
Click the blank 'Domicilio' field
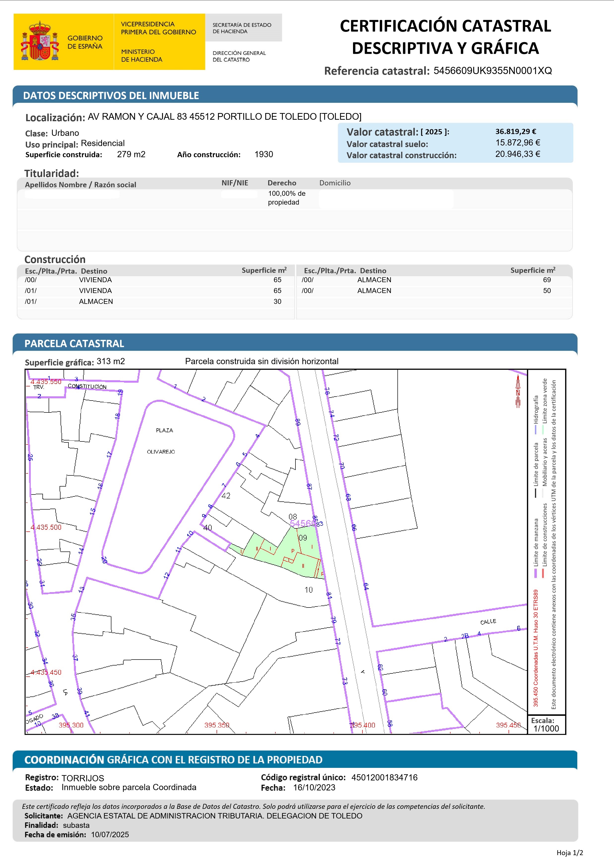[x=386, y=199]
